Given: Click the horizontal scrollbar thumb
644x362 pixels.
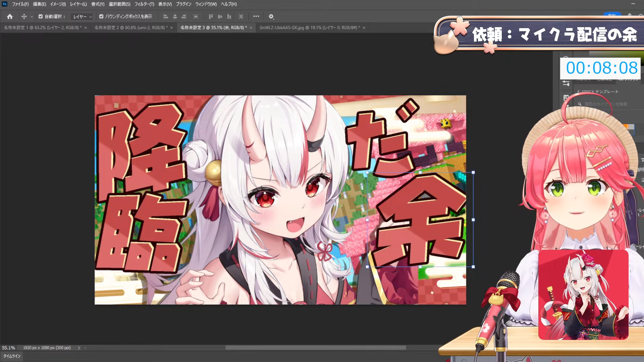Looking at the screenshot, I should (316, 348).
